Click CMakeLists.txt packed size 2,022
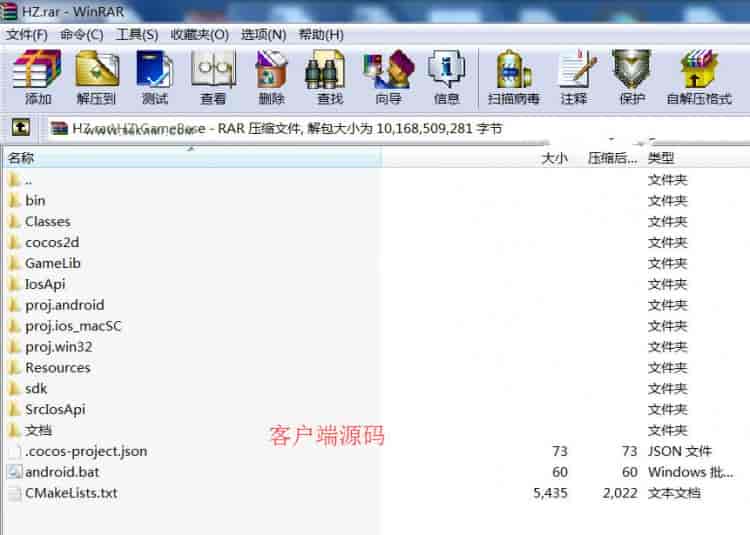Viewport: 750px width, 535px height. tap(620, 493)
